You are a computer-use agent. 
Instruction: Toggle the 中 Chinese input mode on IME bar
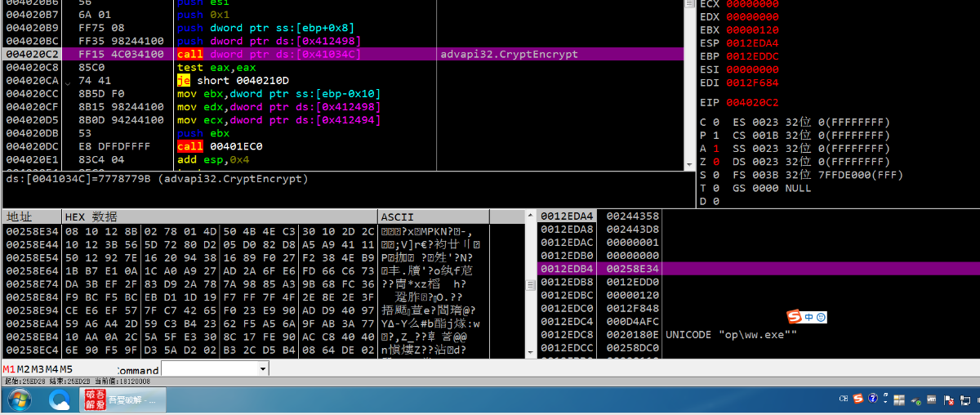coord(808,317)
